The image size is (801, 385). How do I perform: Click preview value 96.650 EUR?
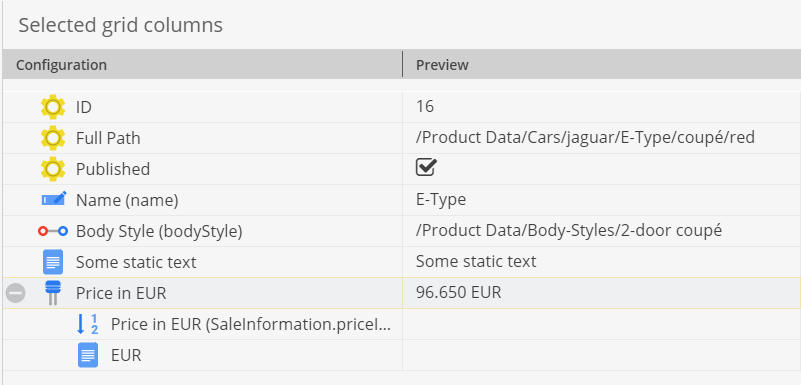459,293
